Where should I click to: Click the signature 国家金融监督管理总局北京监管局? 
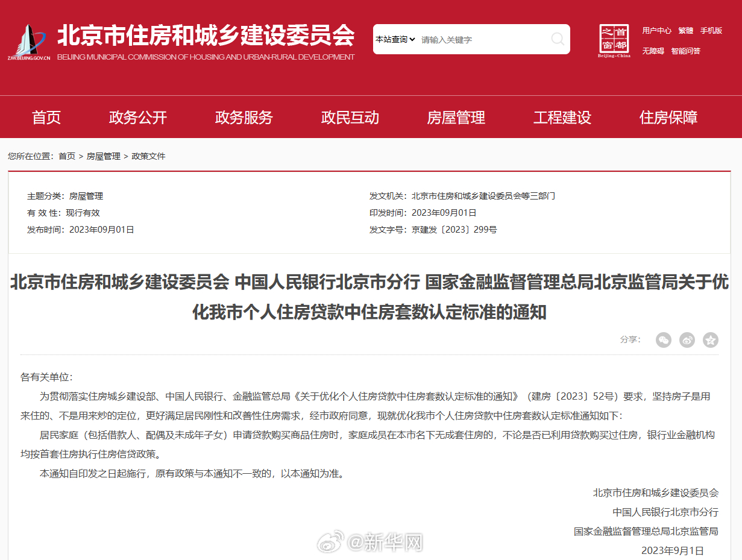click(646, 532)
